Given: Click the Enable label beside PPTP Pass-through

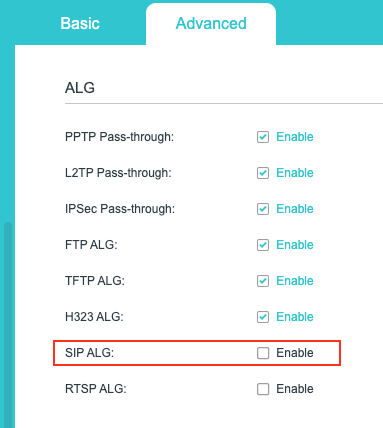Looking at the screenshot, I should 295,137.
